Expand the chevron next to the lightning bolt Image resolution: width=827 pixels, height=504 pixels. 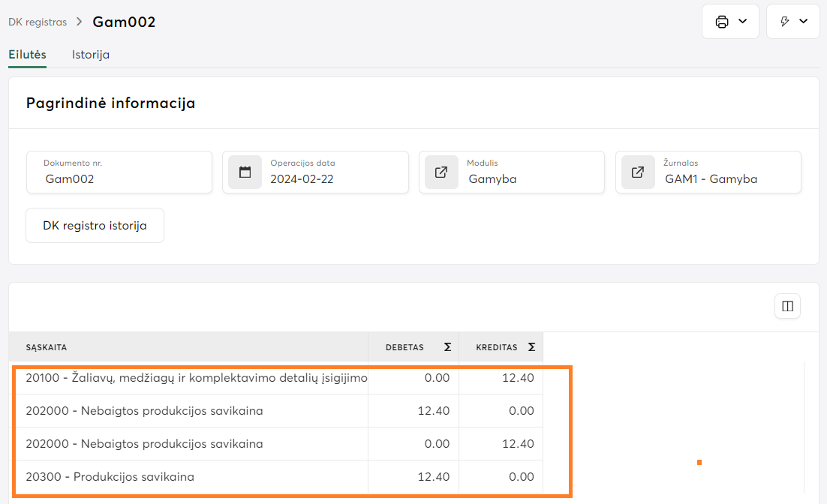tap(804, 22)
